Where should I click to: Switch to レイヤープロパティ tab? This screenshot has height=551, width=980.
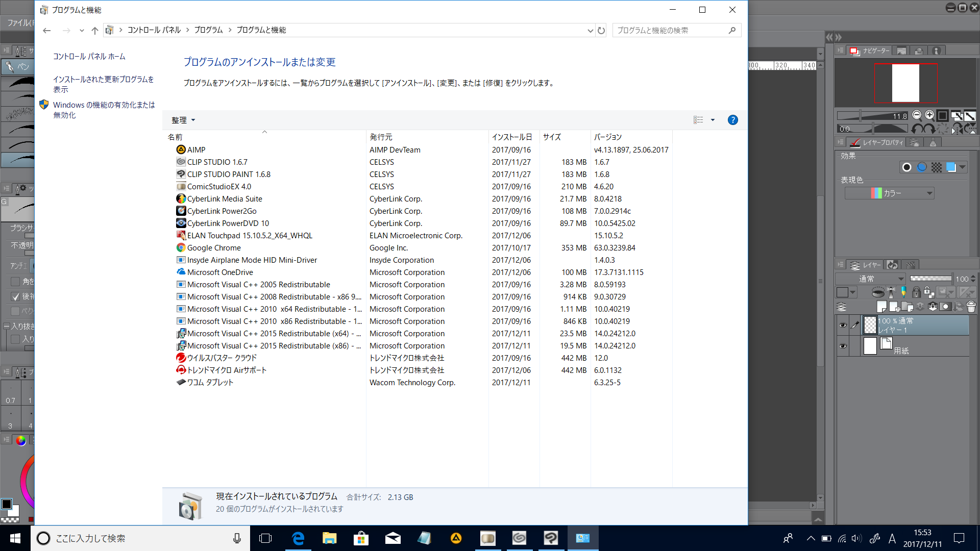point(876,143)
